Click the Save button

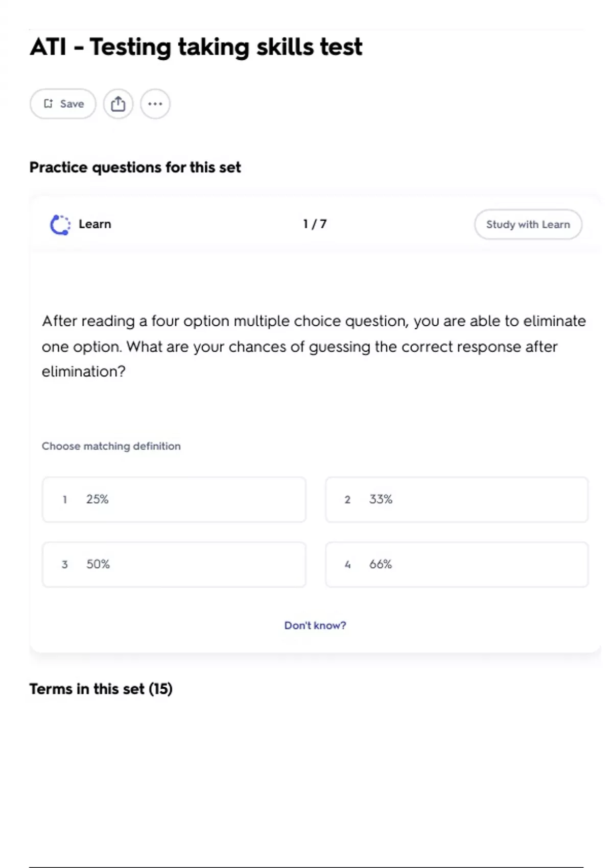pyautogui.click(x=63, y=104)
